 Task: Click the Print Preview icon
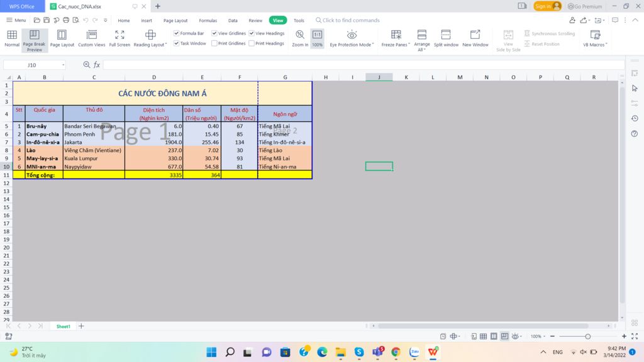pos(76,20)
